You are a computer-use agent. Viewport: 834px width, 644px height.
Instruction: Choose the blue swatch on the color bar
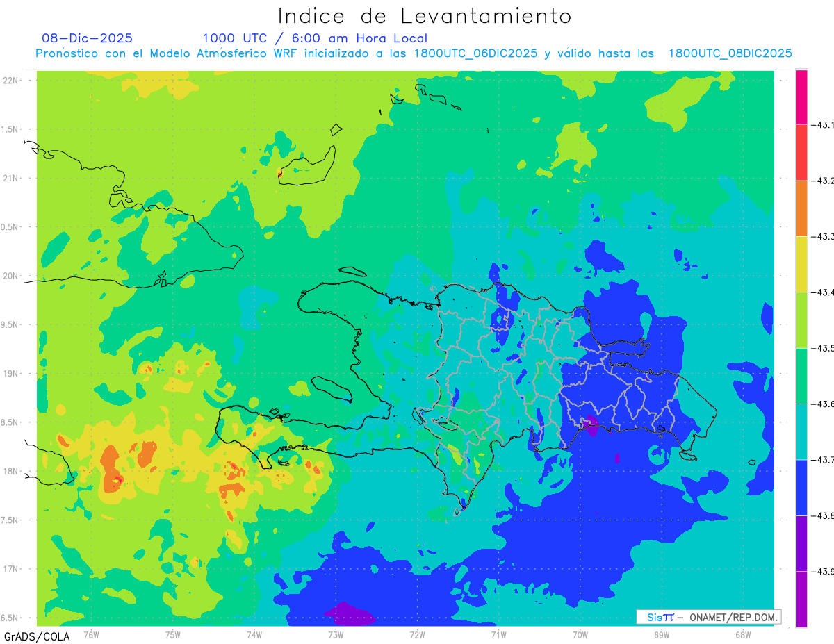(801, 488)
